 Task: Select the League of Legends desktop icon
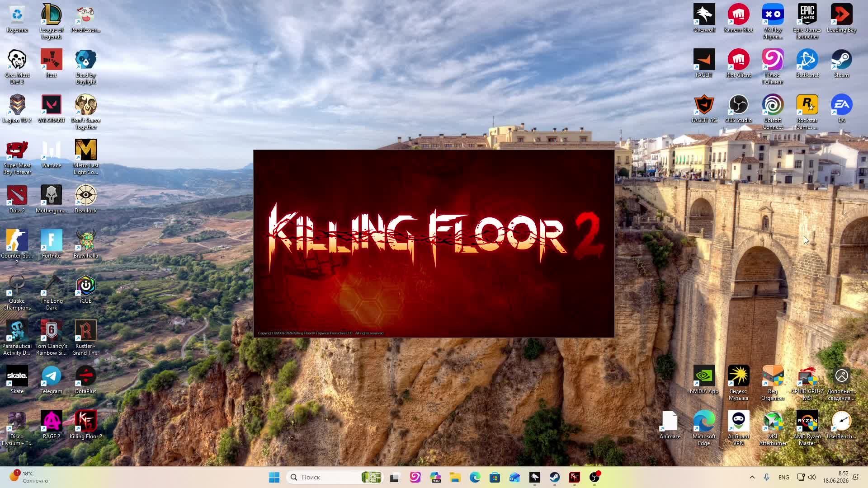(51, 21)
